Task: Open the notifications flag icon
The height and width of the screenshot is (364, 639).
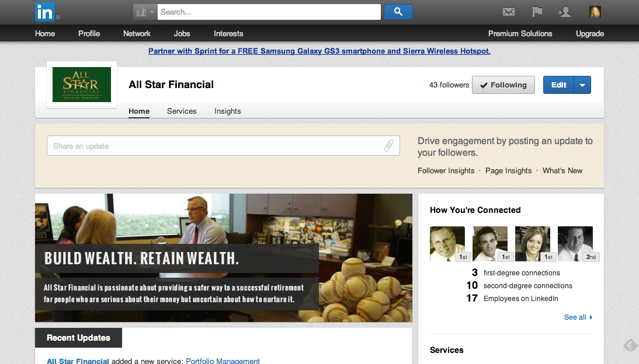Action: (537, 12)
